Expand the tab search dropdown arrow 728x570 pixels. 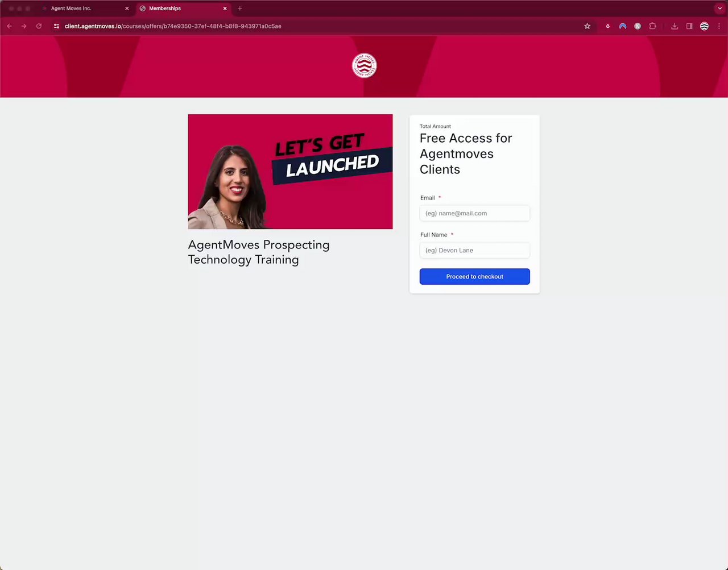(719, 9)
